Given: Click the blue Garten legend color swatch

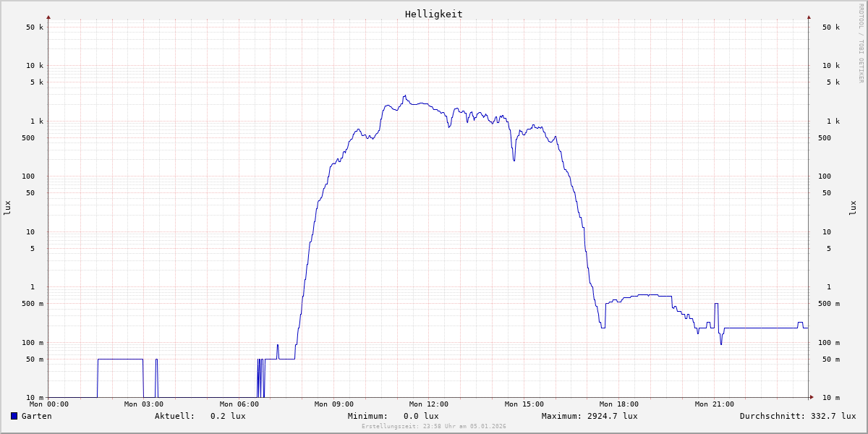Looking at the screenshot, I should pos(14,416).
